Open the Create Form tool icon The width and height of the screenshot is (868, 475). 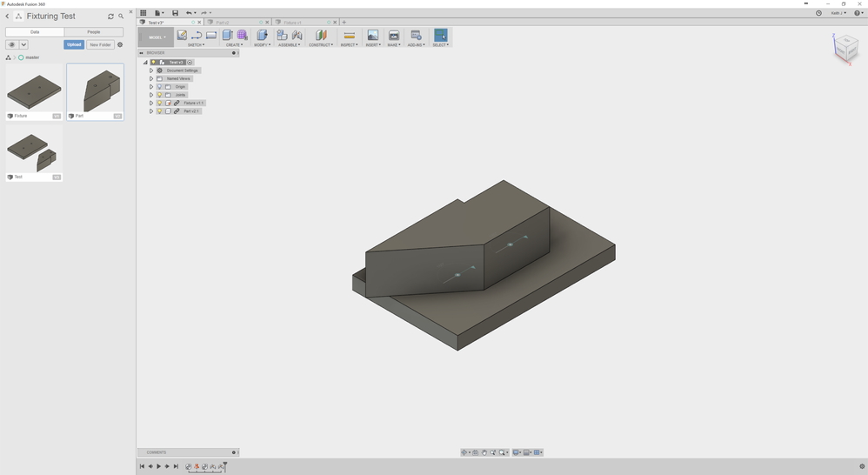pos(242,35)
